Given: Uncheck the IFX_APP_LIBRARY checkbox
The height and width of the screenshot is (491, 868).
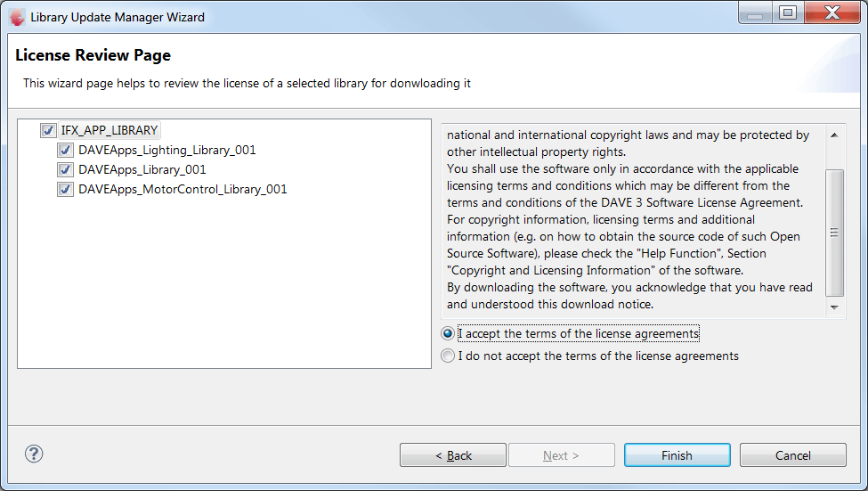Looking at the screenshot, I should point(48,130).
